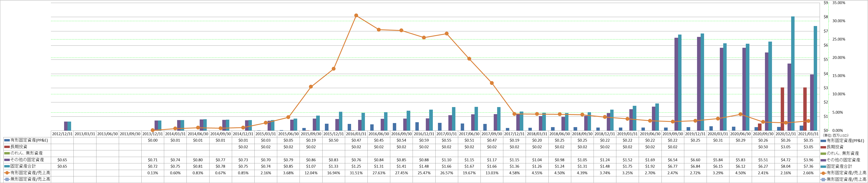The height and width of the screenshot is (183, 868).
Task: Click the 2012/12/31 column date label
Action: (62, 134)
